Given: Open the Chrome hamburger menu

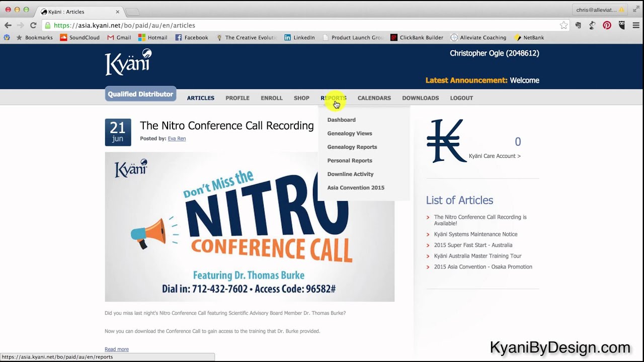Looking at the screenshot, I should coord(636,25).
